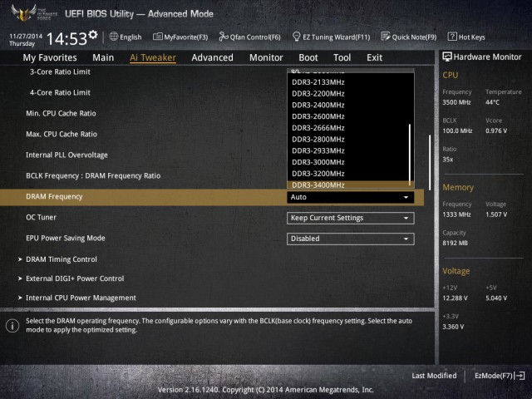Viewport: 532px width, 399px height.
Task: Click Last Modified button
Action: pos(434,376)
